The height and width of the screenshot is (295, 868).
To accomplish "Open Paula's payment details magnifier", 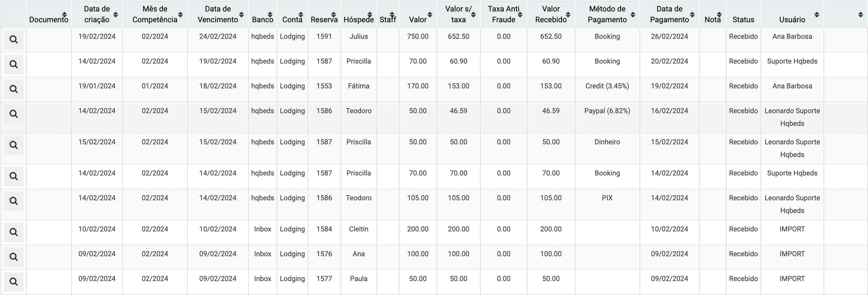I will 13,282.
